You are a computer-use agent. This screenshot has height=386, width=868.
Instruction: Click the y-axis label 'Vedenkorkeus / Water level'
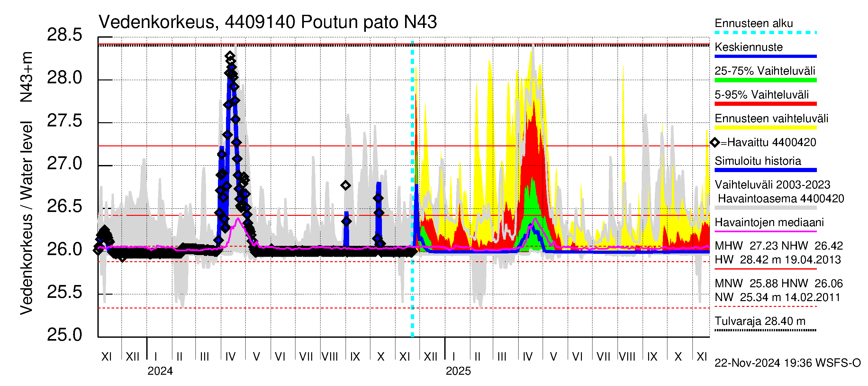click(x=26, y=218)
